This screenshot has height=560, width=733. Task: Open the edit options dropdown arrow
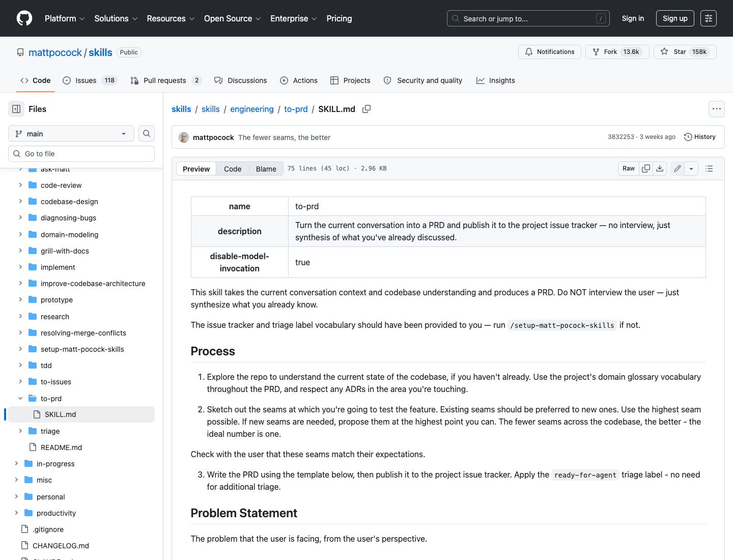tap(691, 169)
